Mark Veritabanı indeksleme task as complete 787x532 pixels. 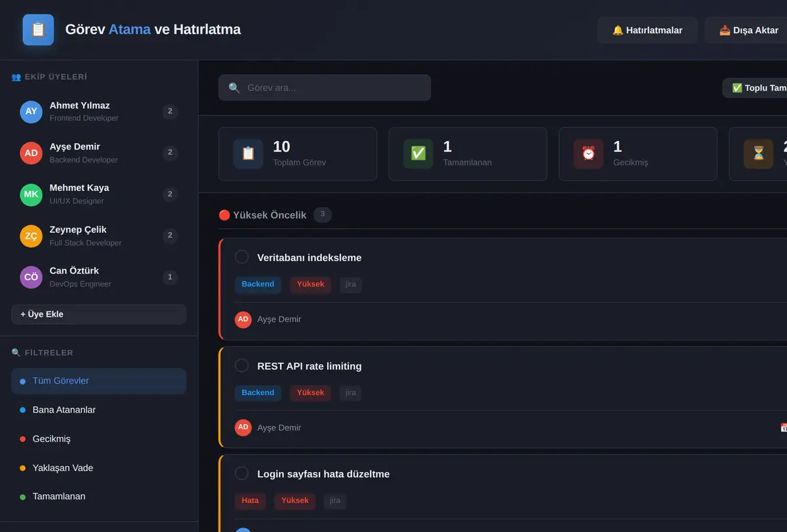[242, 257]
